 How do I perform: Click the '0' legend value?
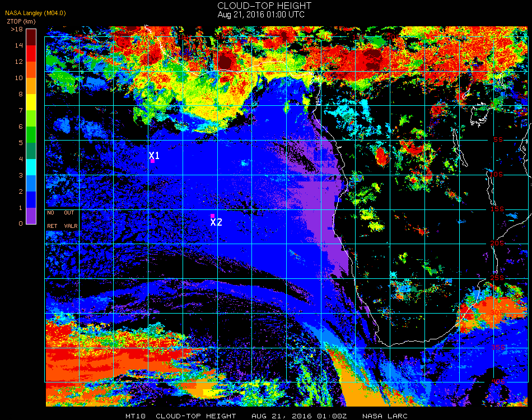pos(21,223)
